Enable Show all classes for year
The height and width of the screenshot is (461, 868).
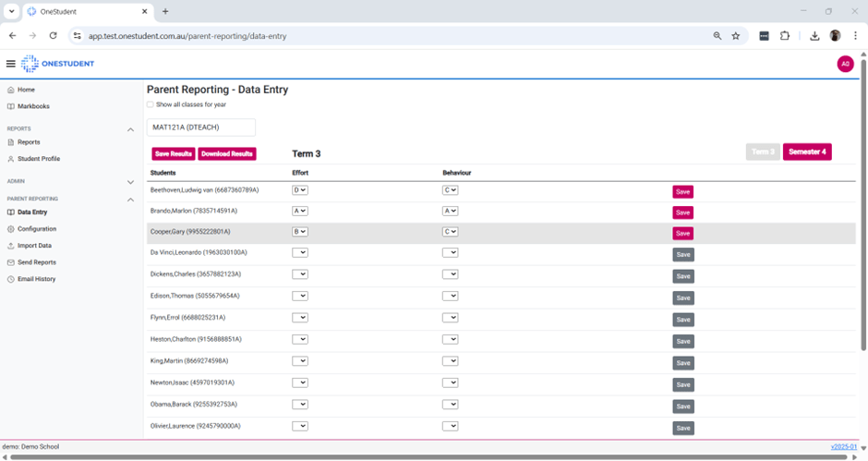[x=151, y=104]
